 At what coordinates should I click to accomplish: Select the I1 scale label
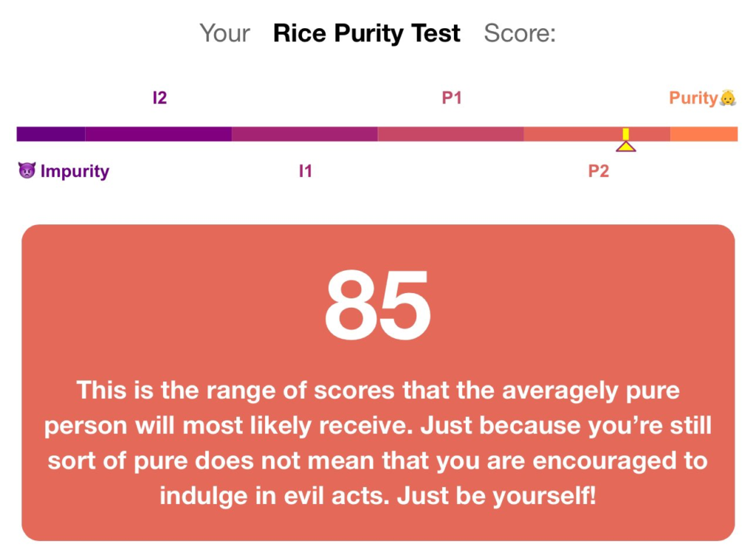pyautogui.click(x=305, y=171)
